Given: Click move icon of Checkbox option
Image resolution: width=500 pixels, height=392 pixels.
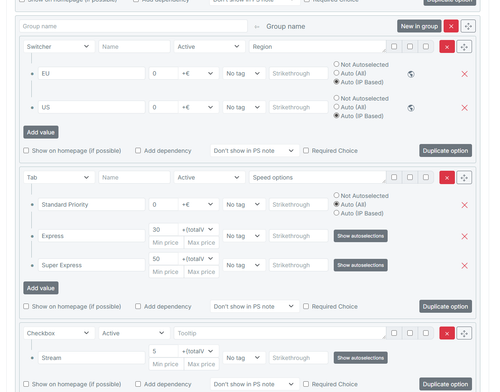Looking at the screenshot, I should point(464,333).
